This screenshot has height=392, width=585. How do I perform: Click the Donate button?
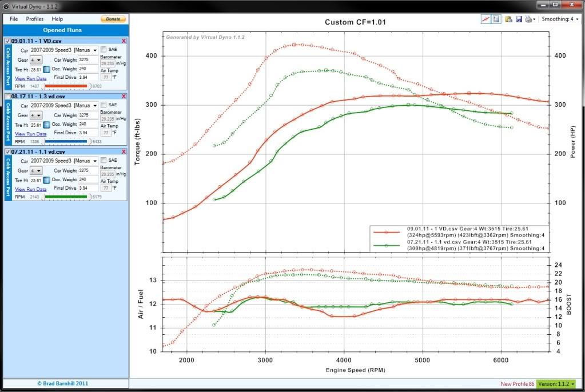pos(113,19)
